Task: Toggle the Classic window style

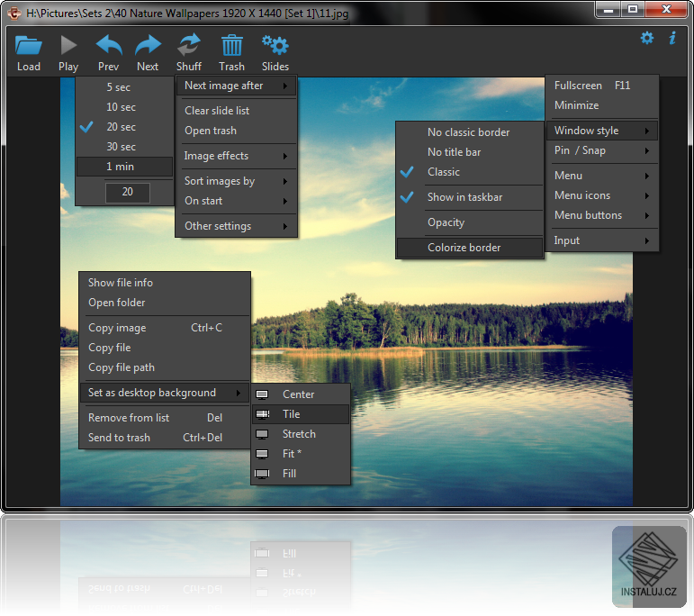Action: pos(470,172)
